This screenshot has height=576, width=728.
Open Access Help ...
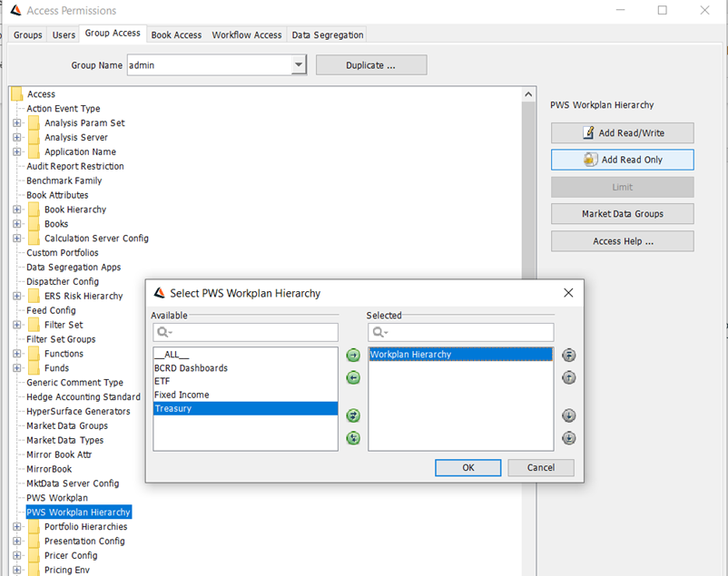point(623,241)
